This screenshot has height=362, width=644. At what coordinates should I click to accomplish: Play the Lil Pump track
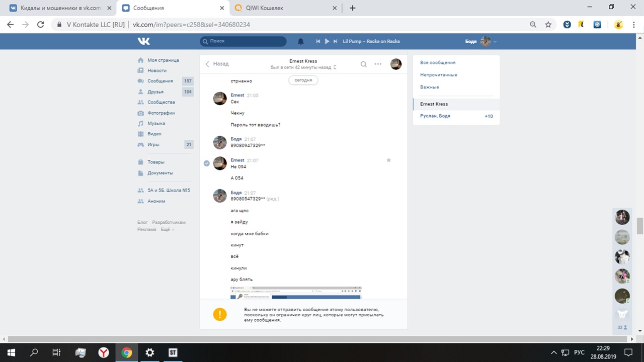[x=327, y=41]
